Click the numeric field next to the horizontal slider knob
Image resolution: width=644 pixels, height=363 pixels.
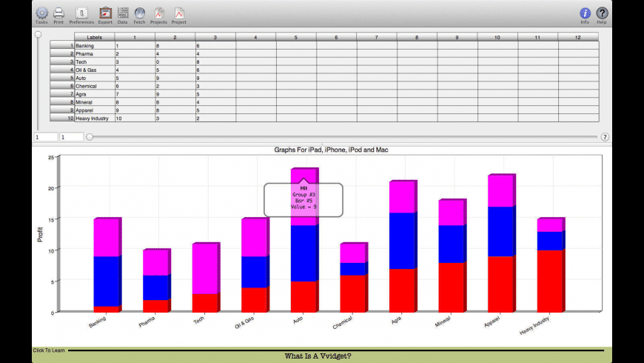(x=71, y=137)
